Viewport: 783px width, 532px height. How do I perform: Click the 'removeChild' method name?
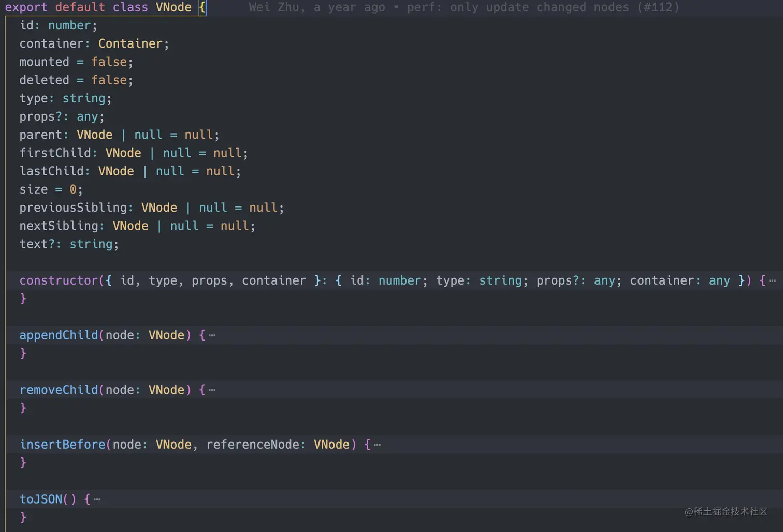(59, 390)
